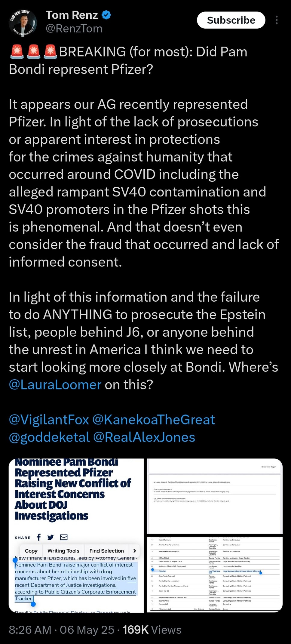Click the 169K Views count
Screen dimensions: 291x644
(152, 630)
